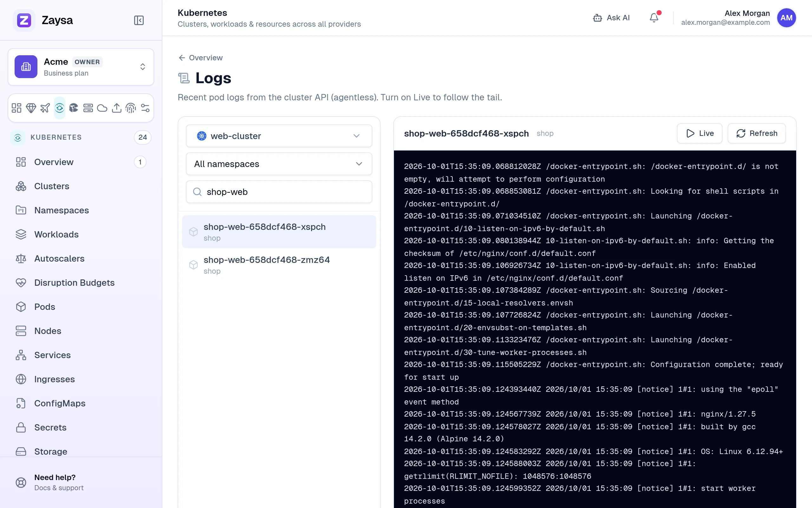This screenshot has width=812, height=508.
Task: Click the 1 badge on Overview
Action: tap(140, 162)
